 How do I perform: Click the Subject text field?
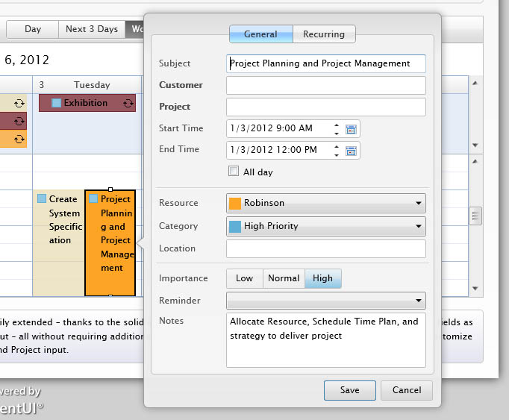(326, 64)
